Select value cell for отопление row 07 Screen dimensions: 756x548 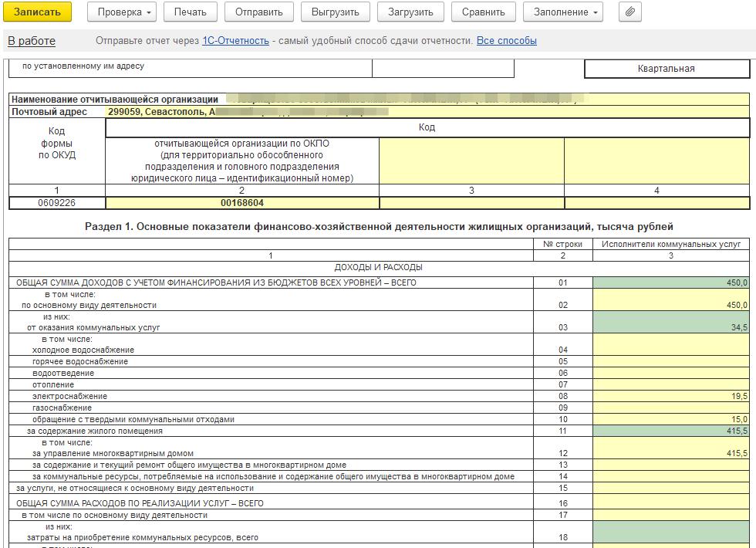(x=670, y=384)
